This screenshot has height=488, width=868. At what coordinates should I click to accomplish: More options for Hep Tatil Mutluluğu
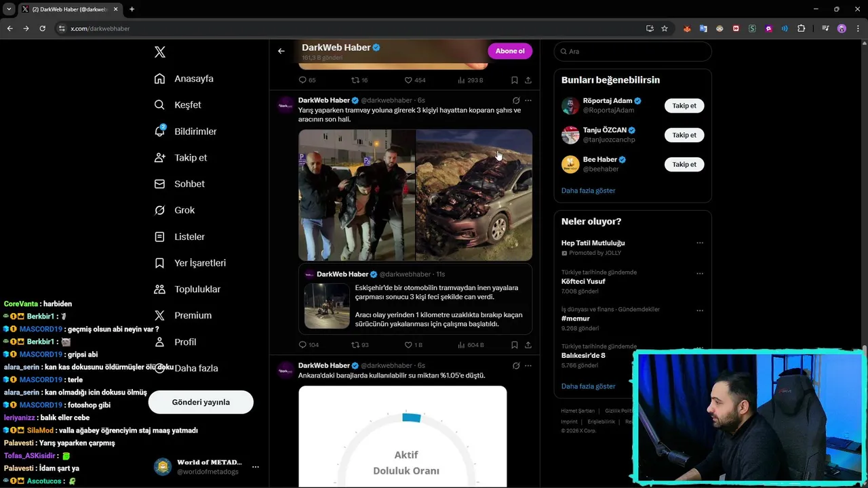700,243
